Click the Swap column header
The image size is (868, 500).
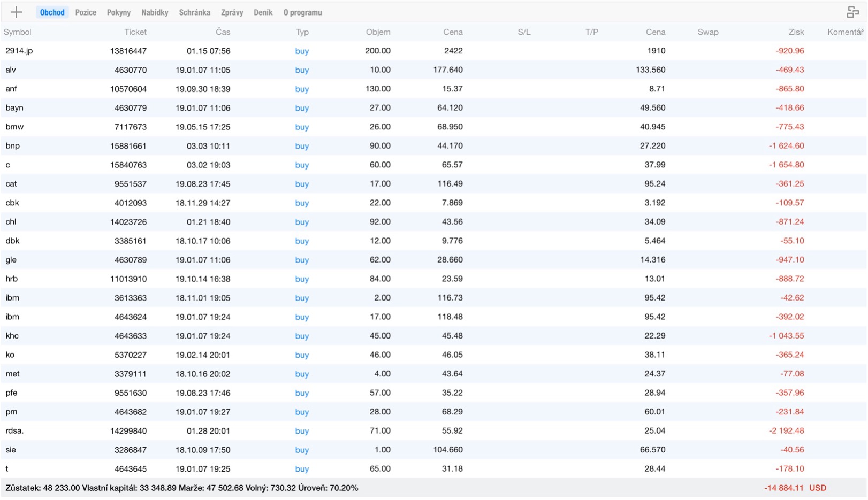coord(708,32)
